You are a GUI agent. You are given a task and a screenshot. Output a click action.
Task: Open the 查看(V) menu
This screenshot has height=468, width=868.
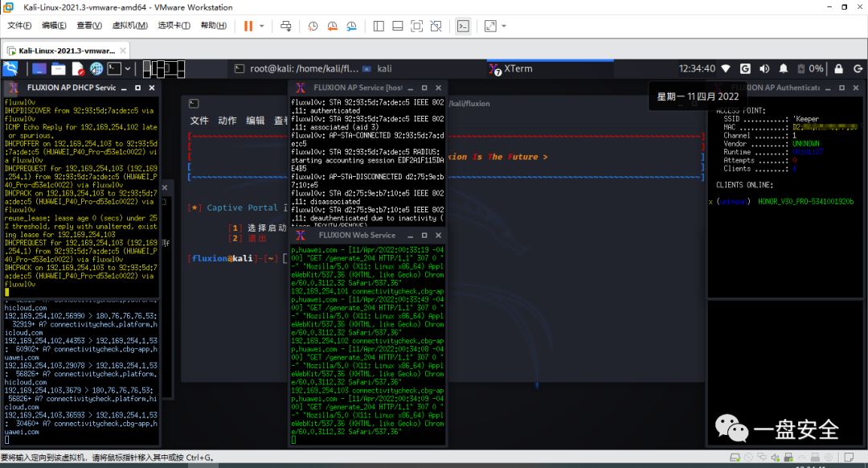click(x=89, y=26)
